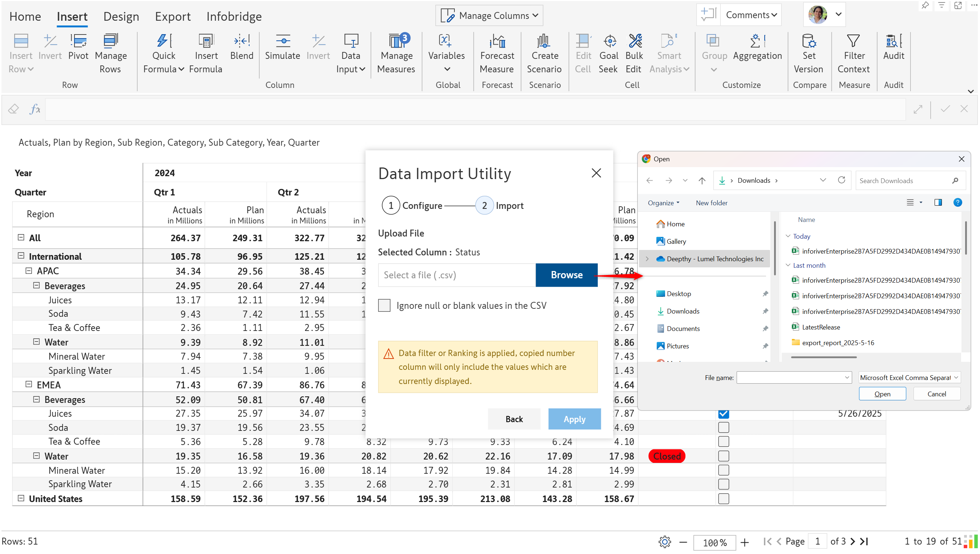The height and width of the screenshot is (554, 980).
Task: Open the Manage Columns dropdown
Action: point(489,16)
